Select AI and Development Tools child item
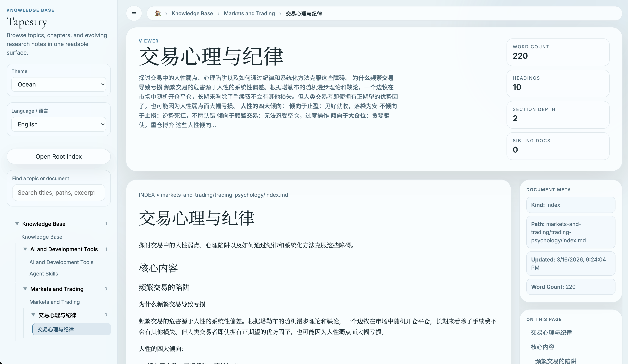 click(61, 262)
